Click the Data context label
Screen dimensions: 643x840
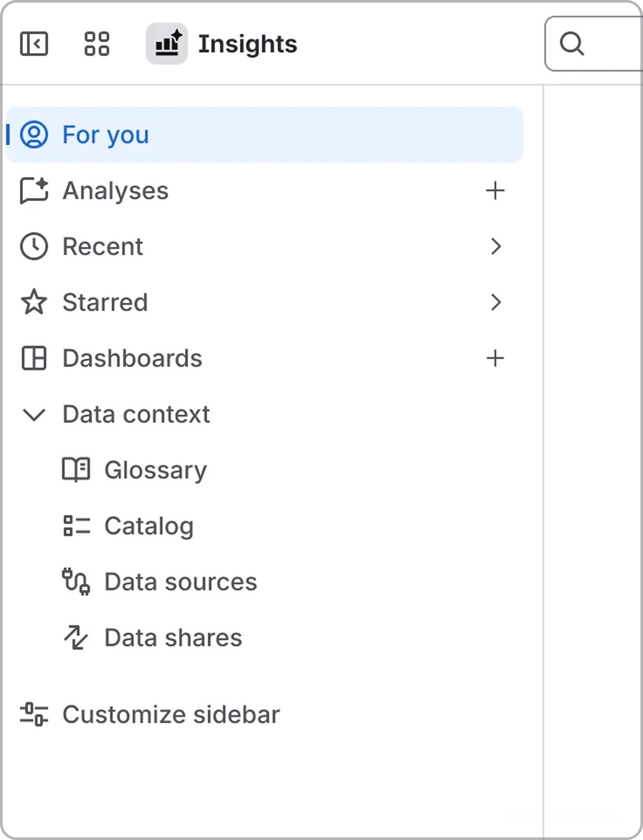point(136,414)
